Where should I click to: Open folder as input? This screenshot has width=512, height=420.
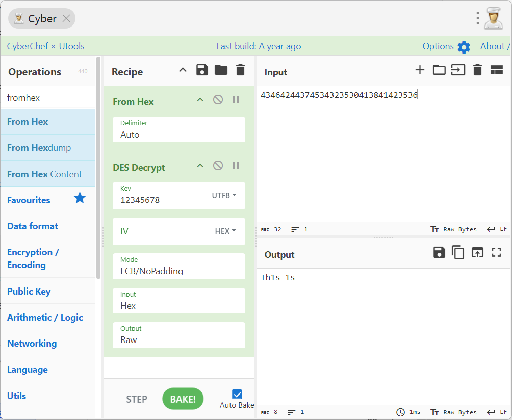439,70
